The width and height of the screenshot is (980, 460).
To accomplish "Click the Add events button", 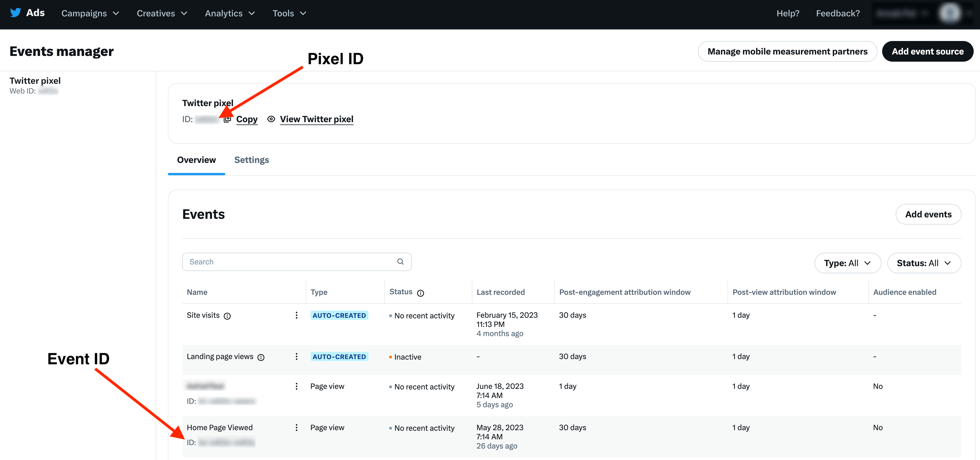I will tap(928, 214).
